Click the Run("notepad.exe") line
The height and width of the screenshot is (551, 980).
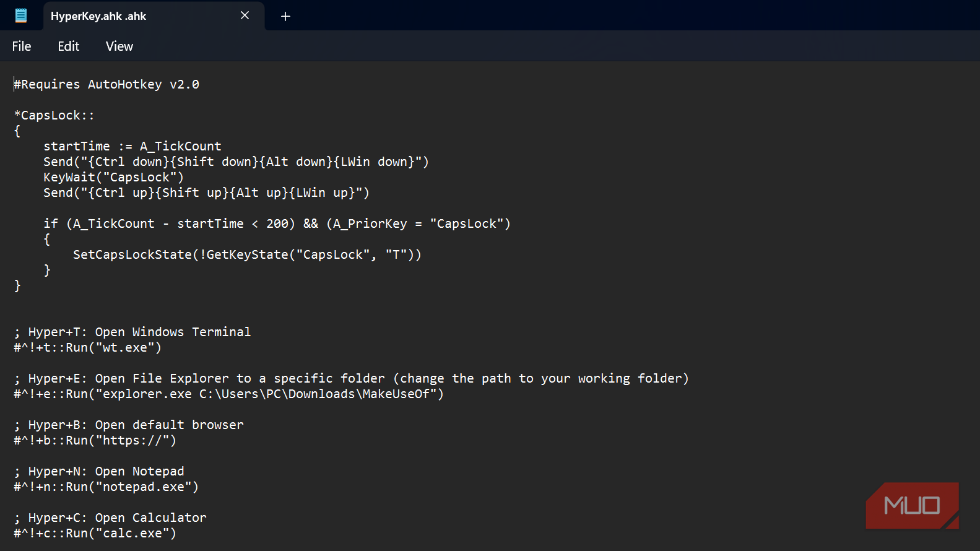[x=106, y=487]
